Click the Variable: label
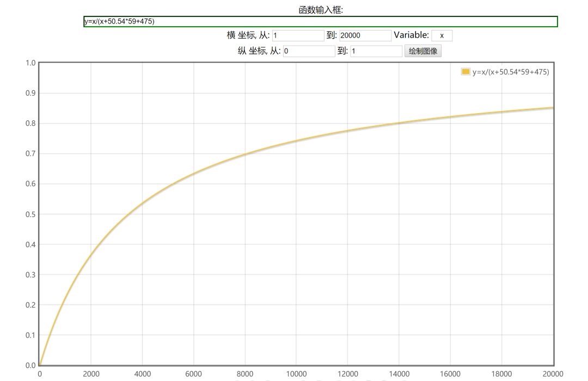The width and height of the screenshot is (588, 381). pyautogui.click(x=412, y=35)
